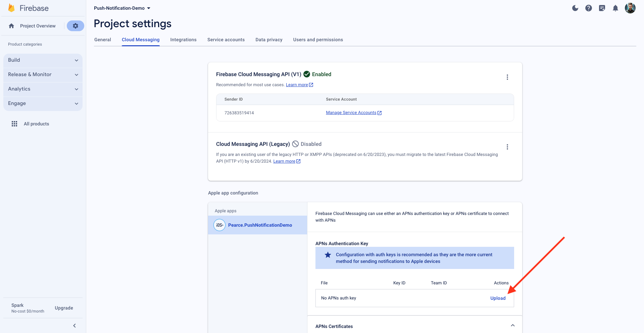The height and width of the screenshot is (333, 644).
Task: Click the APNs Authentication Key heading
Action: [342, 243]
